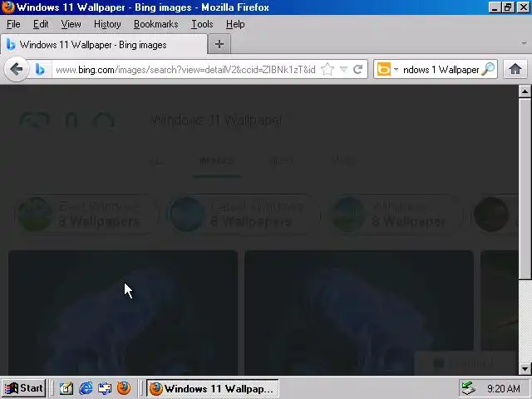Open the File menu
The width and height of the screenshot is (532, 399).
(x=13, y=24)
